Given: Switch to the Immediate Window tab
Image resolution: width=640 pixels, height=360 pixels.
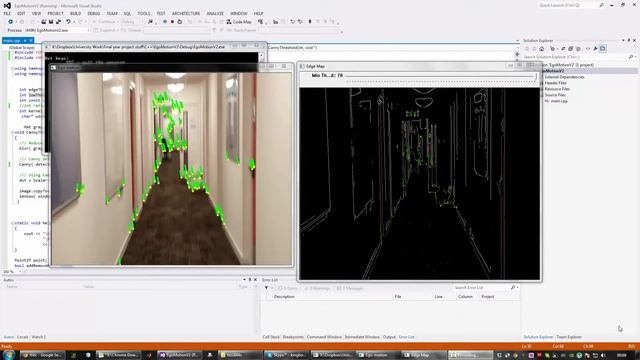Looking at the screenshot, I should 362,337.
